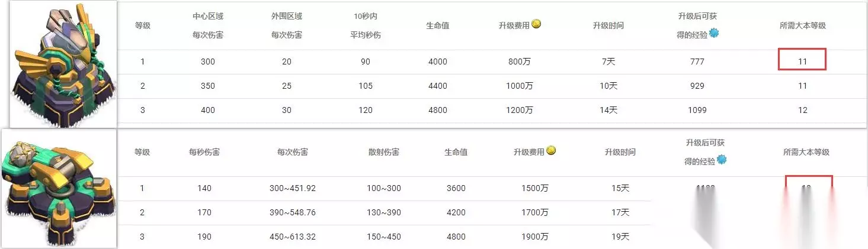The width and height of the screenshot is (868, 249).
Task: Click the gold coin icon in the top table
Action: (x=536, y=24)
